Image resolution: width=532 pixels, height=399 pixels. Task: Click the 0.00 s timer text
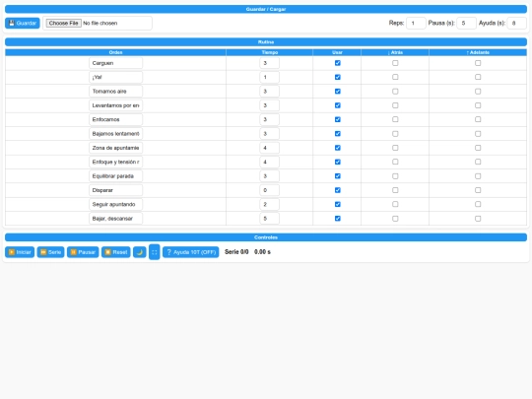tap(262, 252)
